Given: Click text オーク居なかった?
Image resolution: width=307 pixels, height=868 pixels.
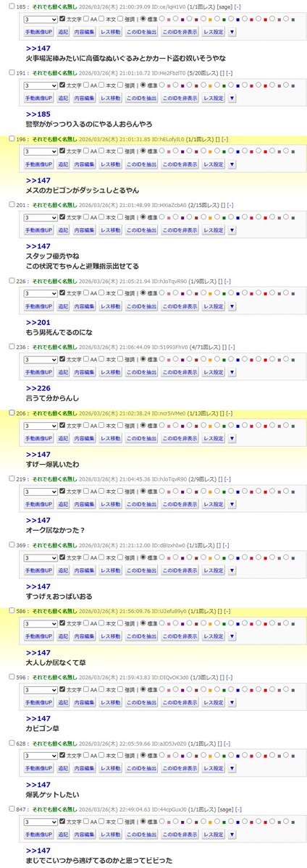Looking at the screenshot, I should click(x=56, y=531).
